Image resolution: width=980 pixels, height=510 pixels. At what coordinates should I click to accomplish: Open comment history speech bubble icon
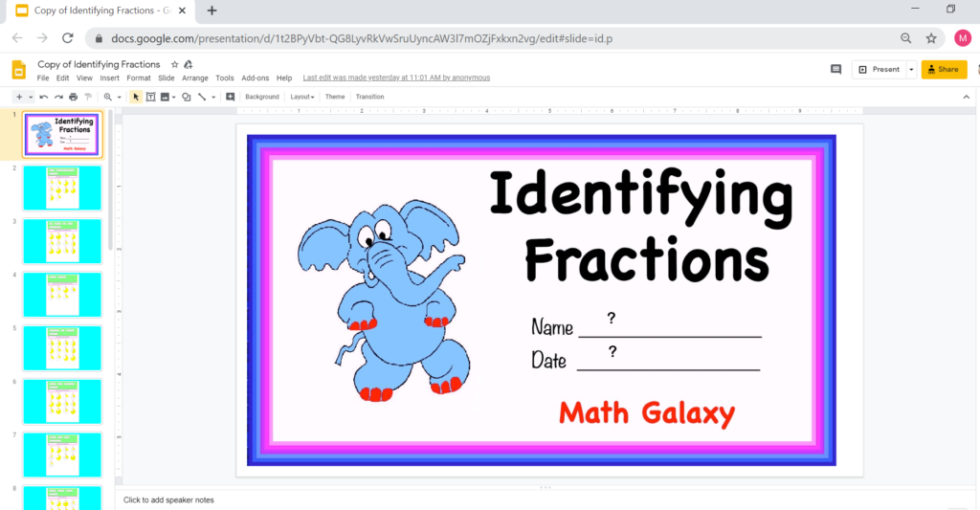point(835,70)
